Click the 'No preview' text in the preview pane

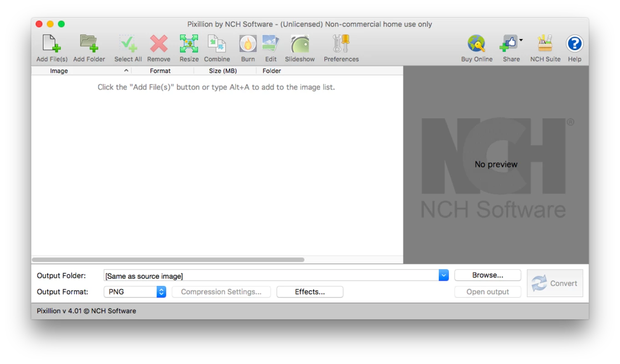(496, 164)
